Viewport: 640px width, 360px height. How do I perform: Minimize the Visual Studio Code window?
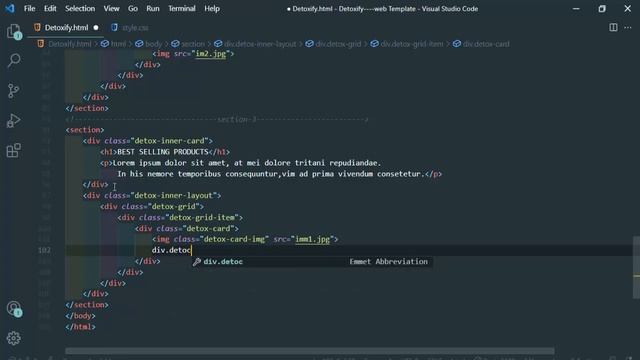click(576, 9)
